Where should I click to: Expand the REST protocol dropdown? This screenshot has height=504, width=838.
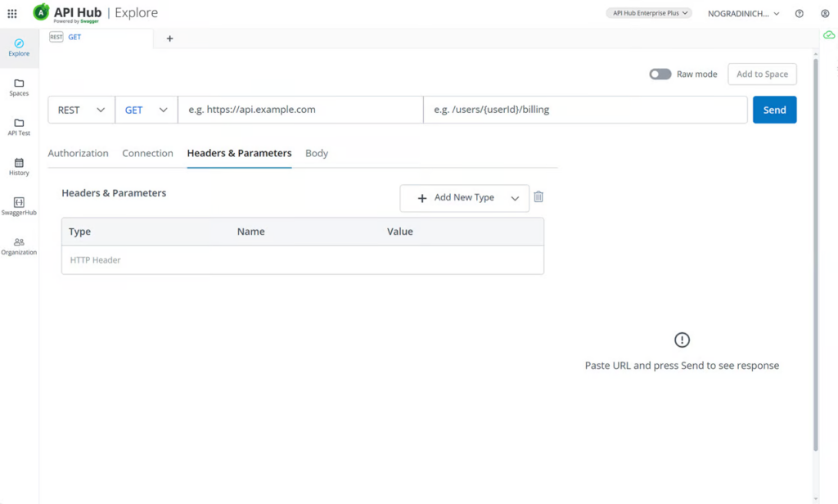pos(81,110)
